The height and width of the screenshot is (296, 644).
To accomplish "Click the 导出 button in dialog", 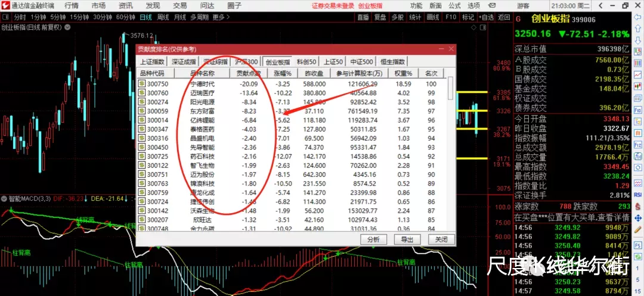I will tap(407, 240).
